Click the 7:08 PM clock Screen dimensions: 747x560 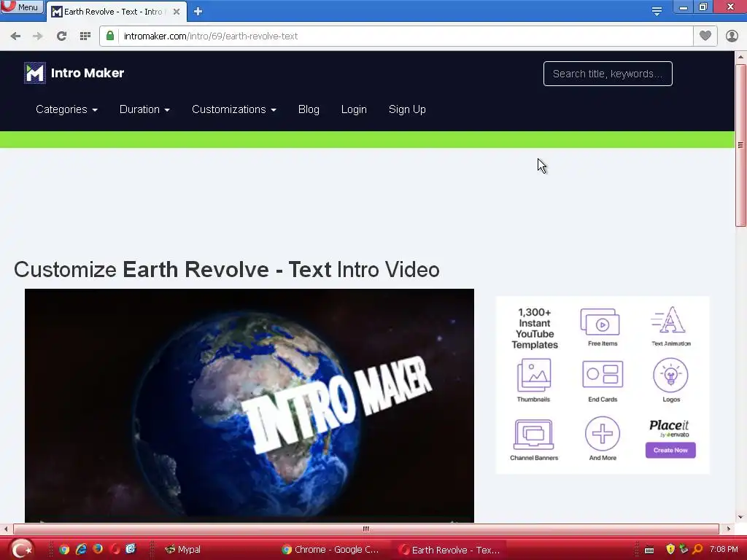[724, 549]
